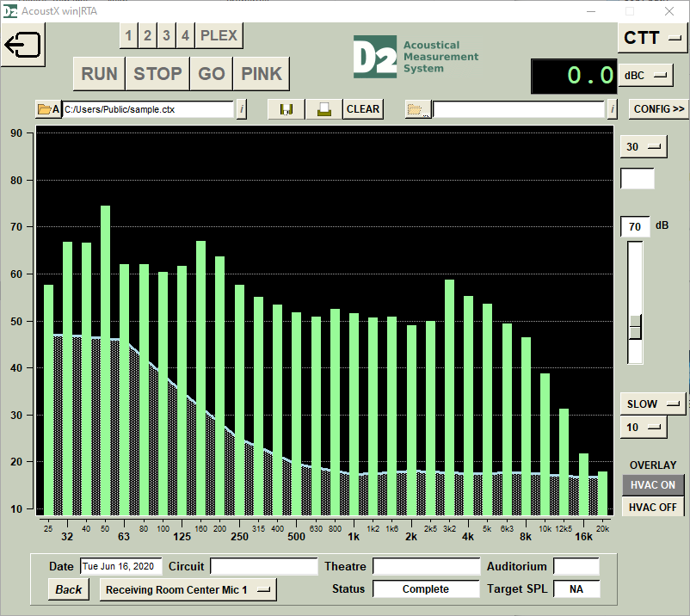Select channel 1 button
This screenshot has width=690, height=616.
[129, 35]
